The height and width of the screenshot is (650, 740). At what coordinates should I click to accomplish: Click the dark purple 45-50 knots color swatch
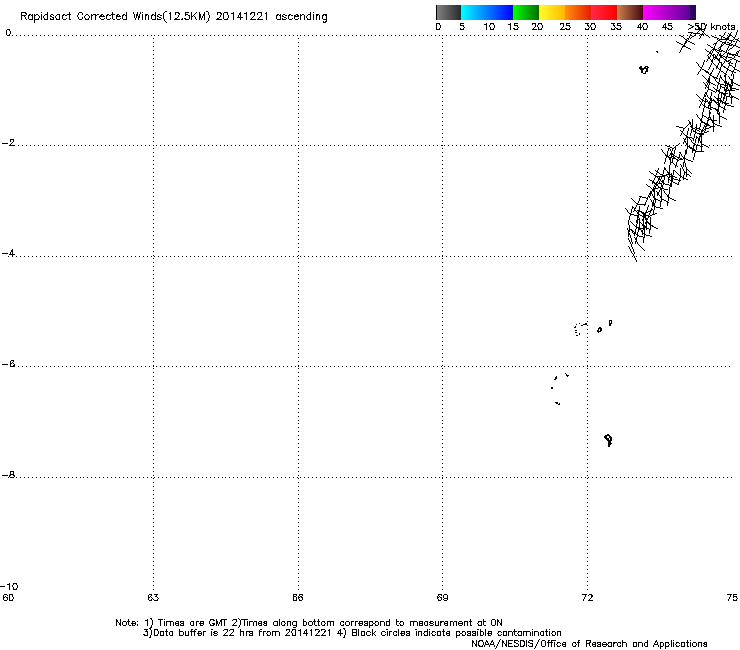pos(682,12)
